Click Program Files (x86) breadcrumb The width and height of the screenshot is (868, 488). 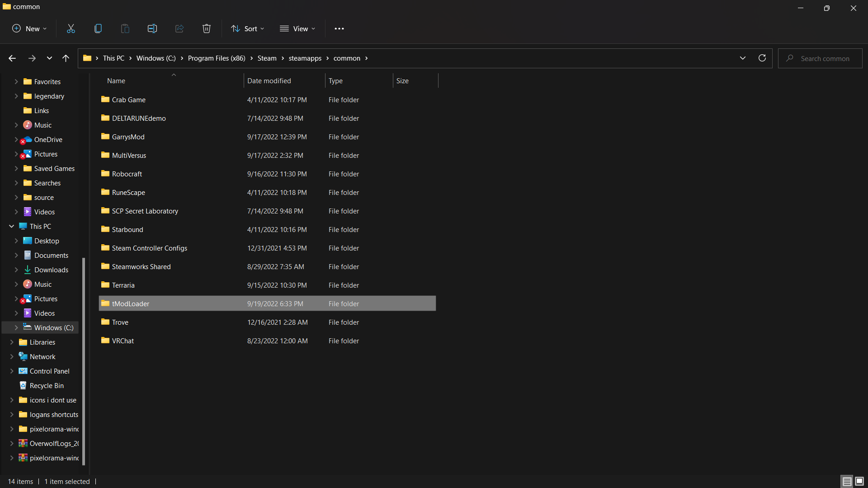tap(217, 58)
